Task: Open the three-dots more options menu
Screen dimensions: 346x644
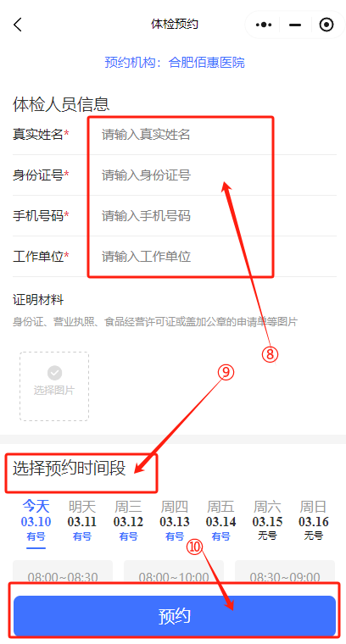Action: [x=264, y=25]
